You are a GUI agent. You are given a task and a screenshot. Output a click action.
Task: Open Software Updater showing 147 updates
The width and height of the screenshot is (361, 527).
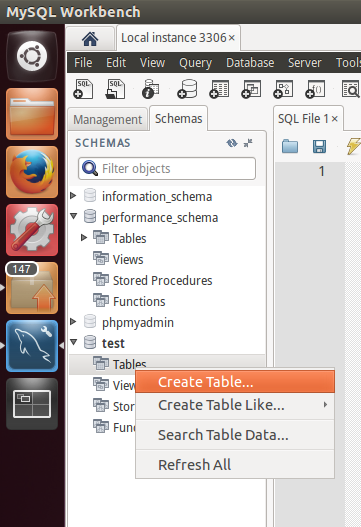[x=32, y=288]
